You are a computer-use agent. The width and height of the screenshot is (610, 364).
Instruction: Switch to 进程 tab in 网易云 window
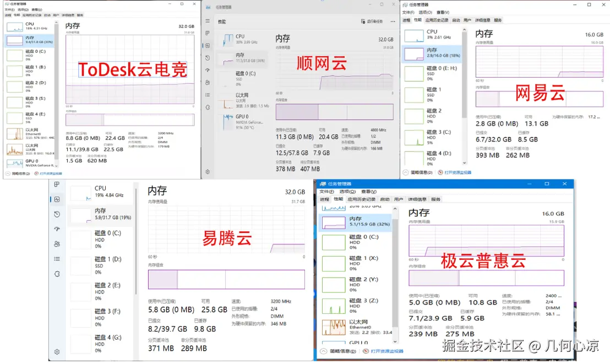pyautogui.click(x=406, y=20)
